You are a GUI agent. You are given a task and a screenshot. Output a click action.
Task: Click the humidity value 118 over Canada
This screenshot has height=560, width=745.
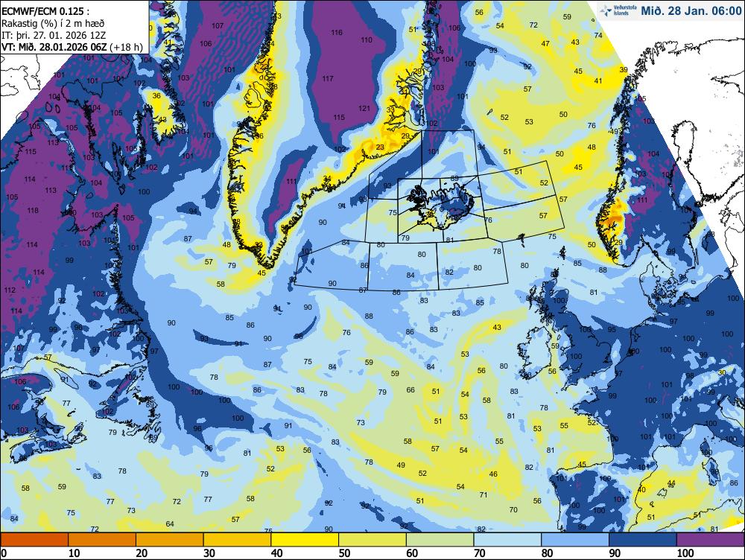(x=33, y=211)
